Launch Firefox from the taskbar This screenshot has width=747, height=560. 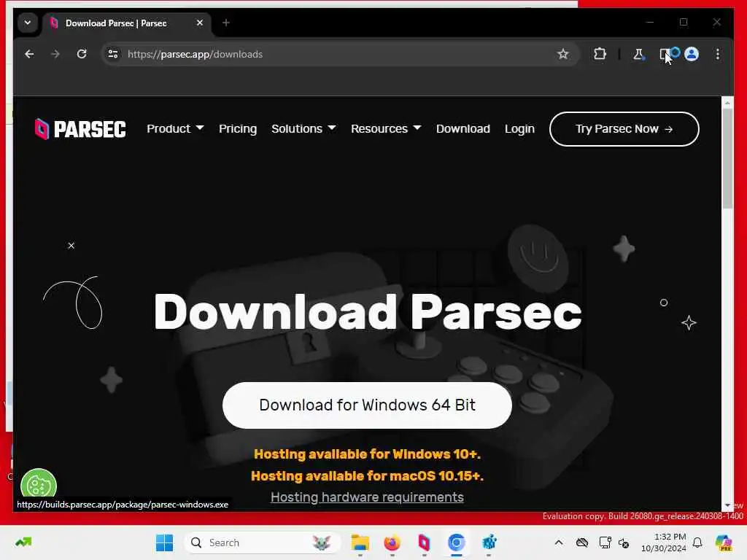click(x=392, y=542)
